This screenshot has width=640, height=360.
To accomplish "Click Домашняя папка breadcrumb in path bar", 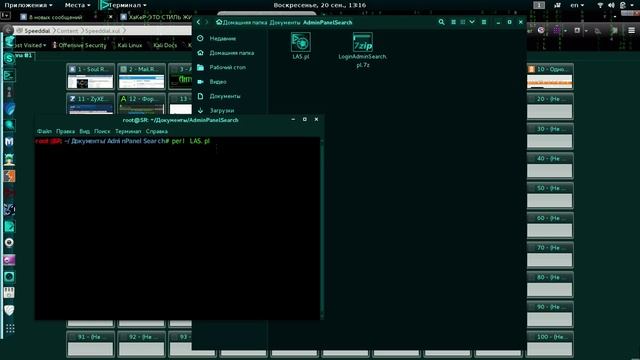I will point(241,22).
